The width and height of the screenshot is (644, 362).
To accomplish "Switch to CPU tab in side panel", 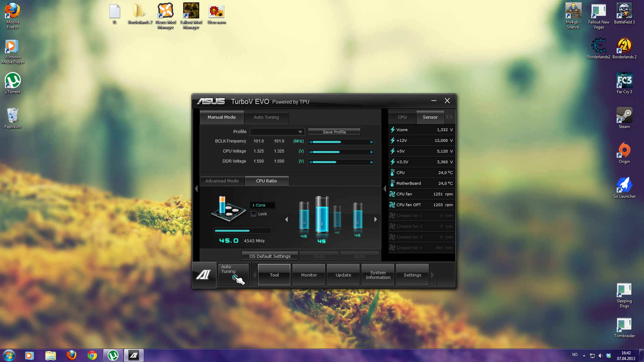I will [402, 117].
